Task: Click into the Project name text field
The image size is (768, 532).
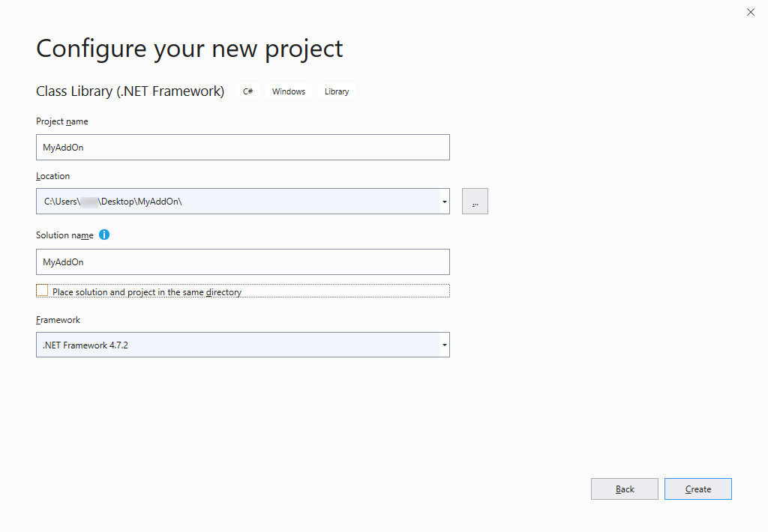Action: click(242, 148)
